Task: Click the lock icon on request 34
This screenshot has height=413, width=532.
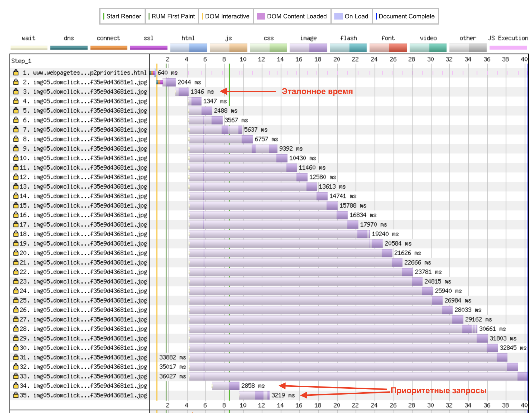Action: (x=16, y=386)
